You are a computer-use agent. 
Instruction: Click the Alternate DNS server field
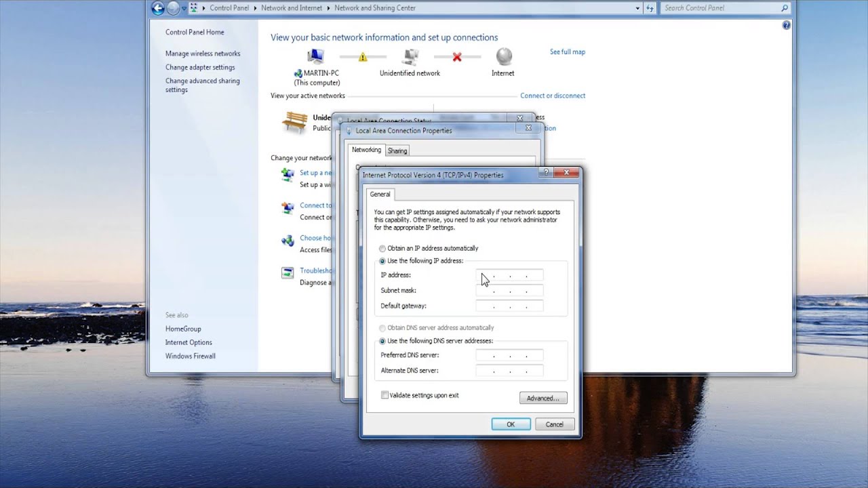click(509, 371)
